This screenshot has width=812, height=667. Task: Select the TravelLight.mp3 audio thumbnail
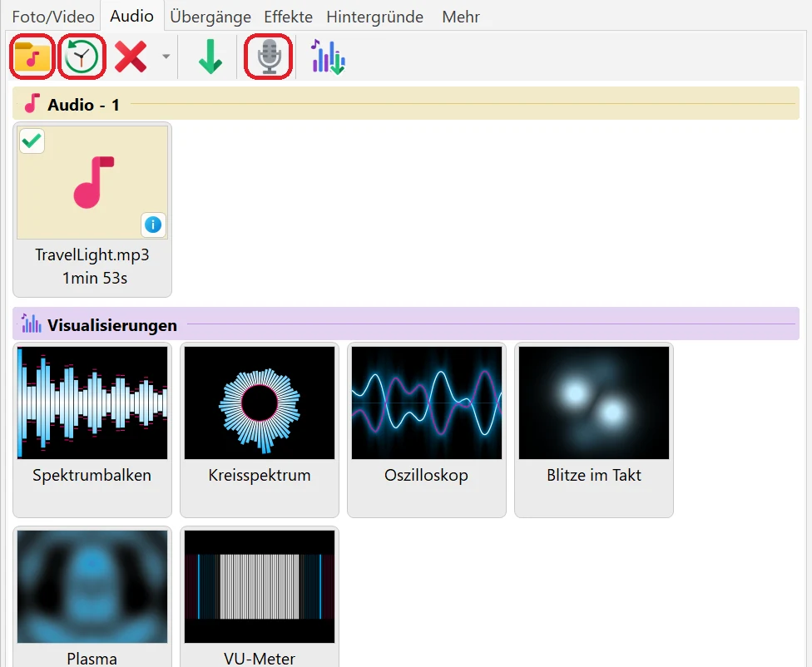tap(92, 183)
